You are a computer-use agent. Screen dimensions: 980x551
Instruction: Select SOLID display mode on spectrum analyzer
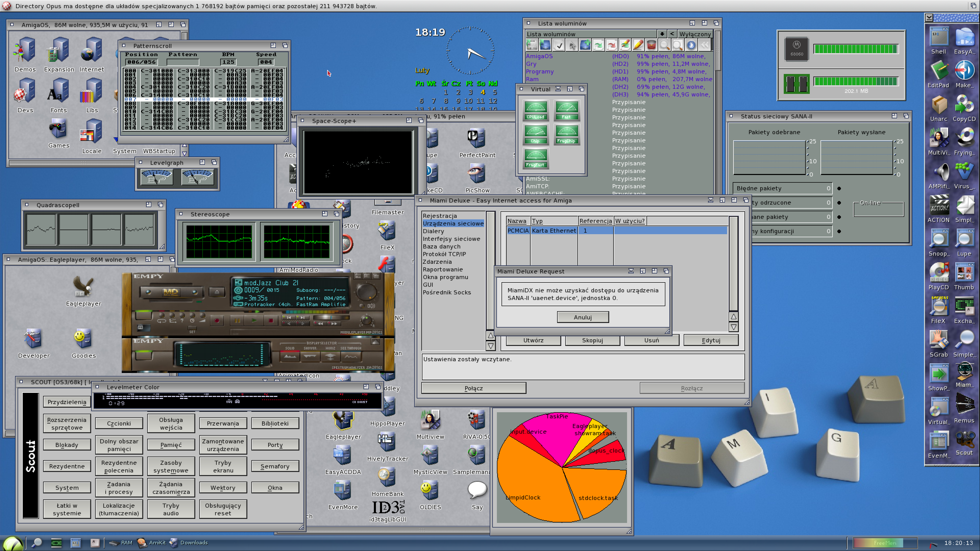tap(290, 357)
